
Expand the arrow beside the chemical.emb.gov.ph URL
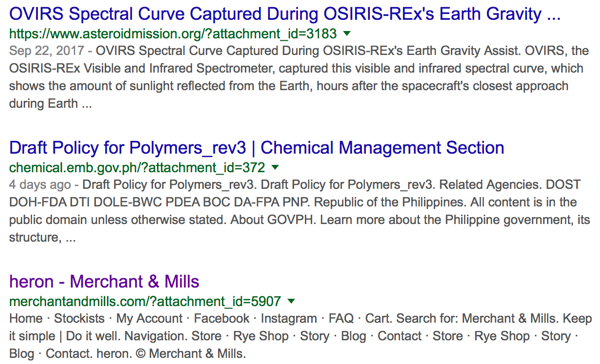pos(275,167)
